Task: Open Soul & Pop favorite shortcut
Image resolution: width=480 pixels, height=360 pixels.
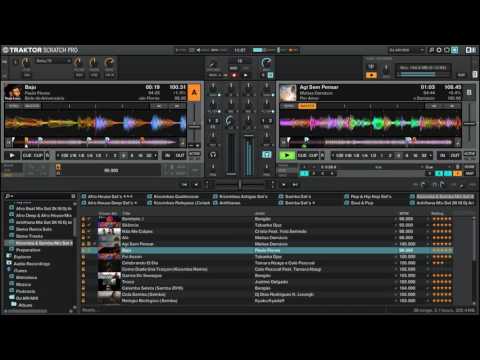Action: point(362,203)
